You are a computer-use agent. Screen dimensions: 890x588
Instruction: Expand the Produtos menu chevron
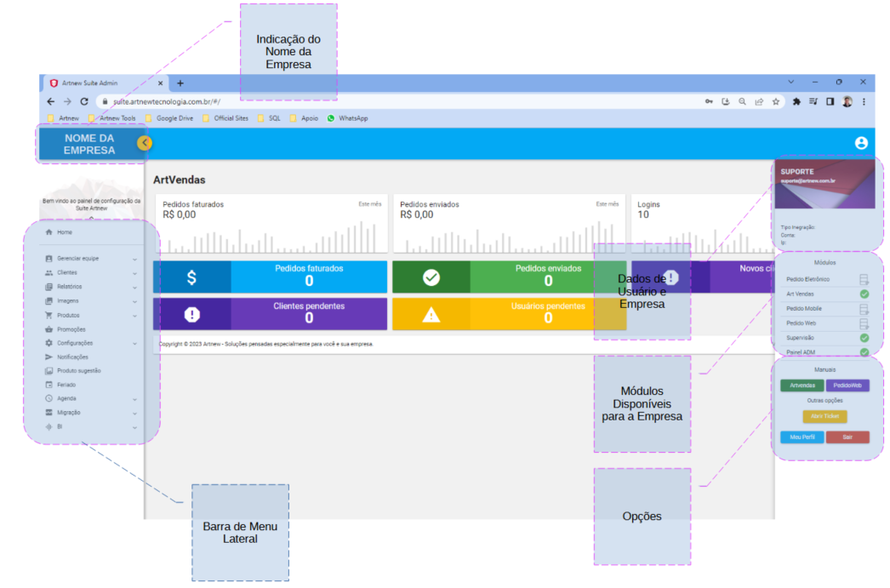[134, 316]
